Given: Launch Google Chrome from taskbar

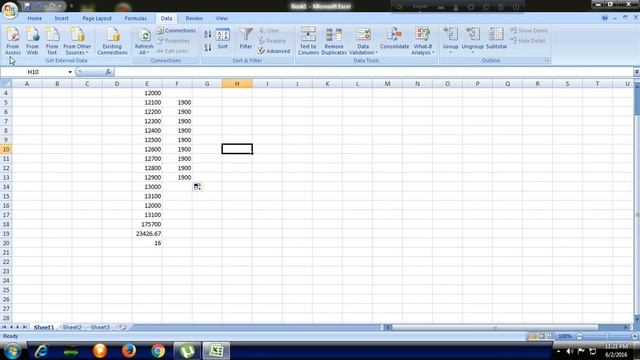Looking at the screenshot, I should click(x=158, y=351).
